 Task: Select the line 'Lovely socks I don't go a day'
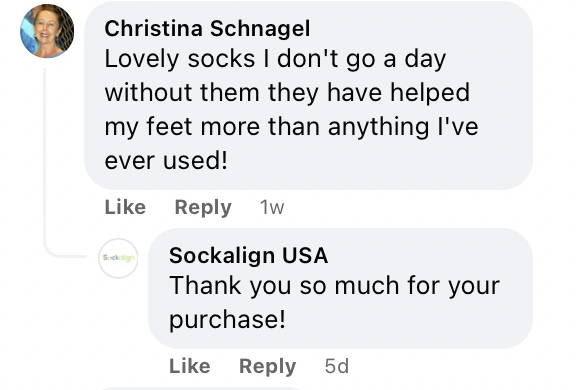(275, 59)
